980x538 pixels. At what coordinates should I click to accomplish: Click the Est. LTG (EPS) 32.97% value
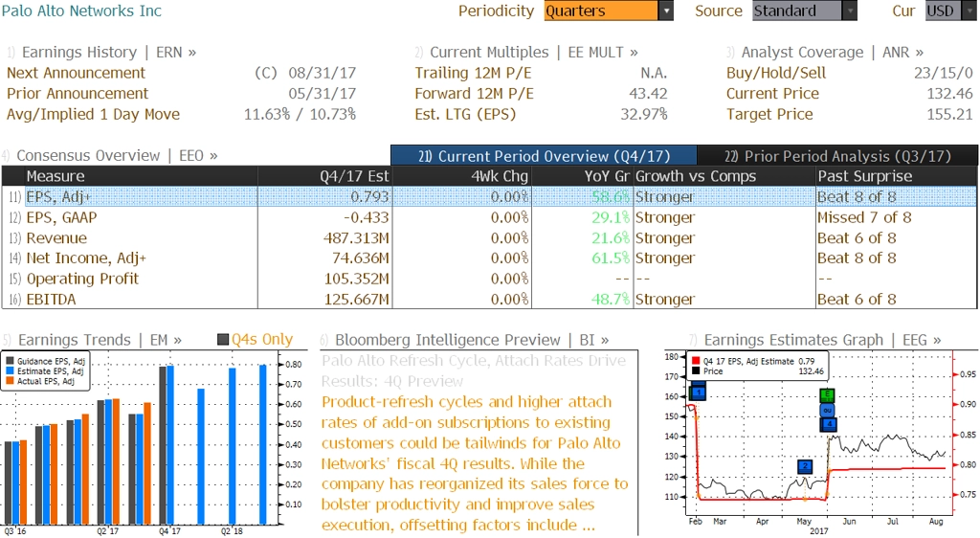coord(644,114)
